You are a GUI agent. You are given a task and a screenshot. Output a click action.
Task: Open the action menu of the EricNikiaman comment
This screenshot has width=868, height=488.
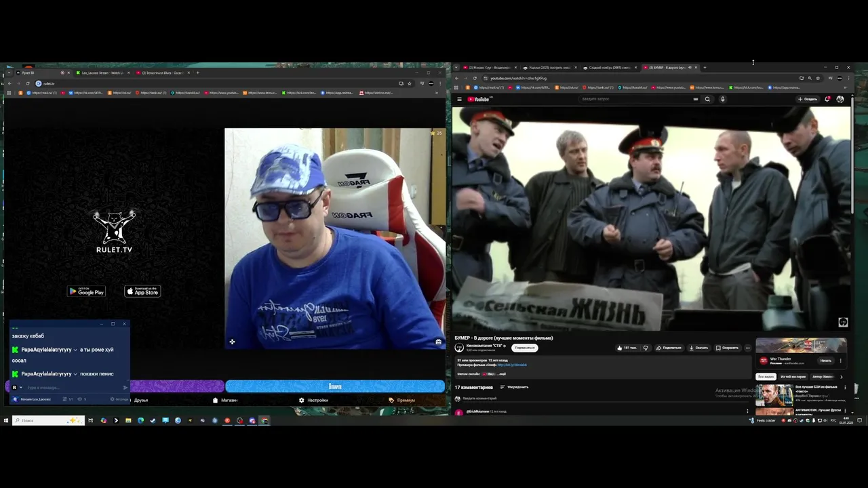tap(747, 411)
